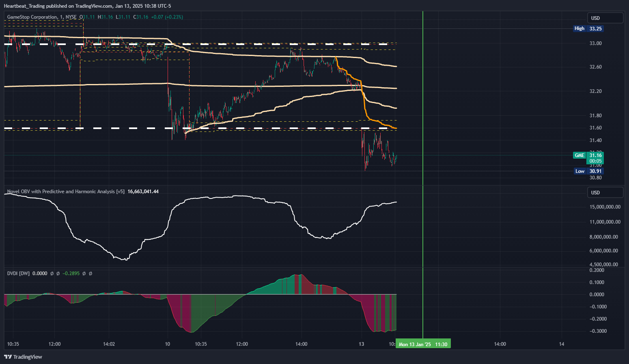Click the 30.80 price axis label
This screenshot has width=629, height=364.
coord(595,178)
